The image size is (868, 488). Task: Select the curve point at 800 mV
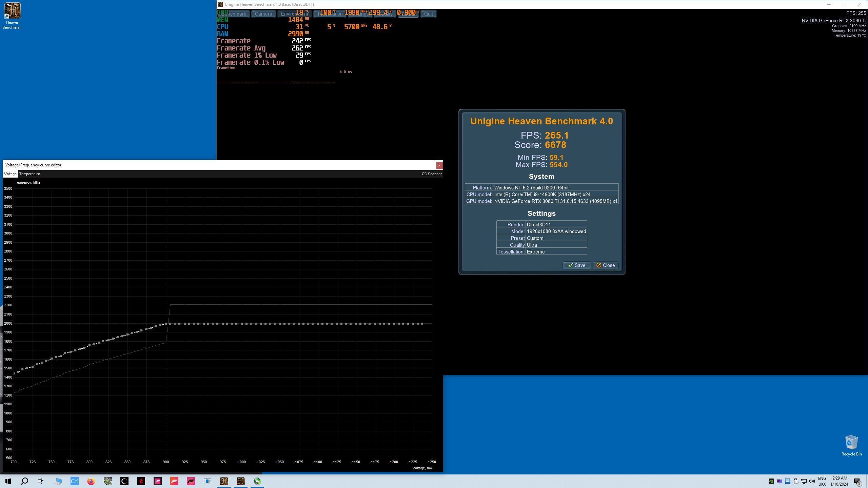tap(90, 346)
